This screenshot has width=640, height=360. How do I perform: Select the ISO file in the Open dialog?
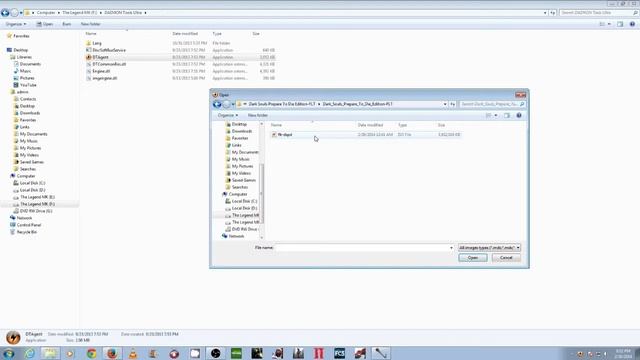coord(366,134)
